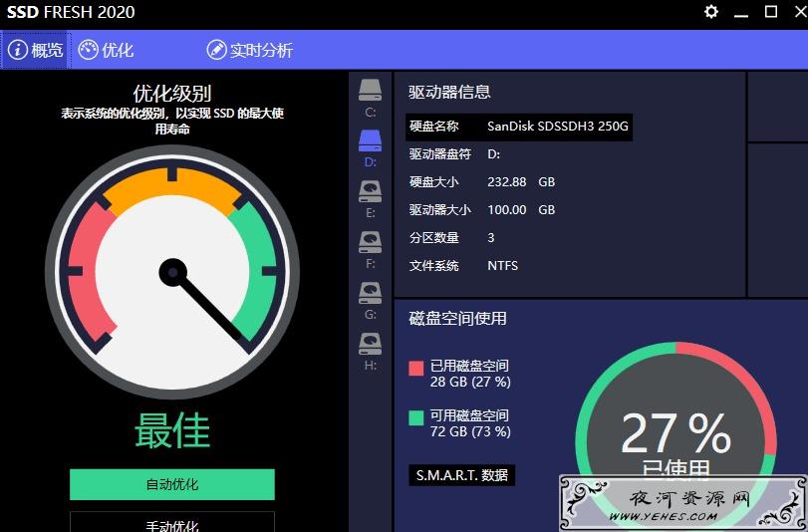This screenshot has height=532, width=808.
Task: Click the 磁盘空间使用 heading
Action: tap(457, 318)
